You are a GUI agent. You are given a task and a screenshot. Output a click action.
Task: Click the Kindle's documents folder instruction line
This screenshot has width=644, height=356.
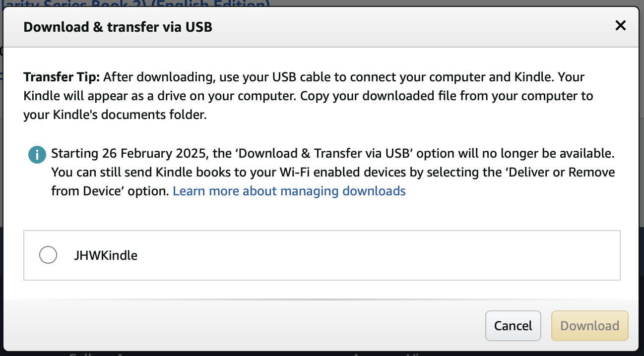(x=115, y=115)
